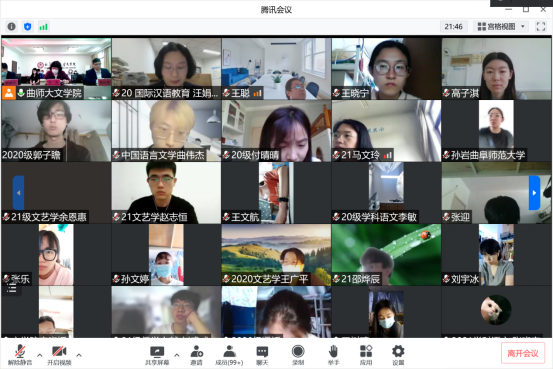
Task: Open the chat panel
Action: (x=262, y=354)
